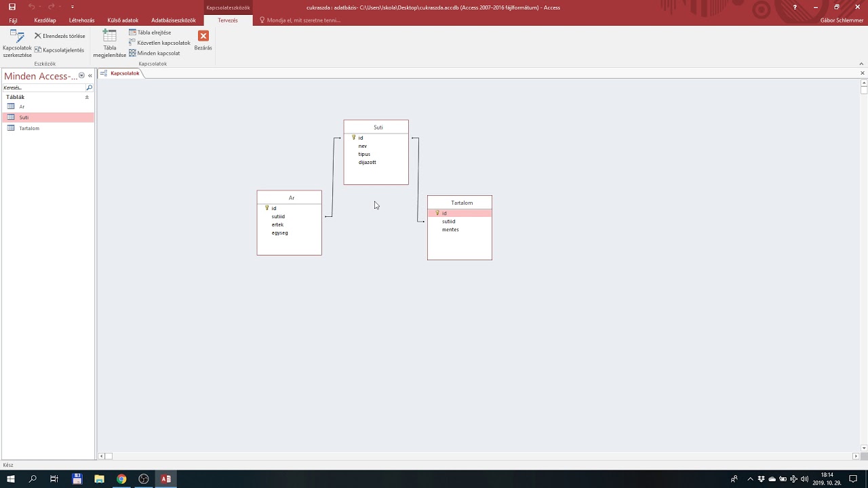Collapse the navigation pane with double chevron
This screenshot has width=868, height=488.
(x=90, y=76)
